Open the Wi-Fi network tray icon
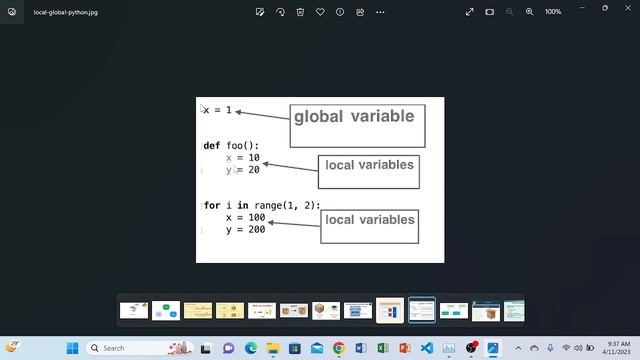The width and height of the screenshot is (640, 360). coord(566,348)
